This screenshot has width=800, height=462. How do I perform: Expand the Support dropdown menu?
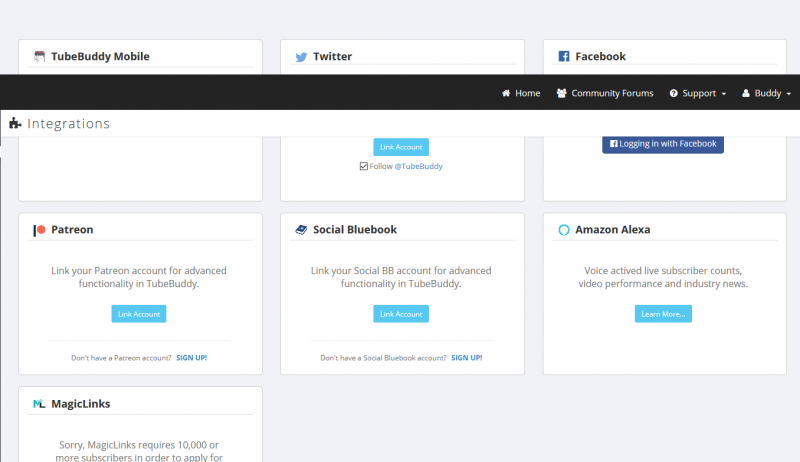[x=697, y=93]
